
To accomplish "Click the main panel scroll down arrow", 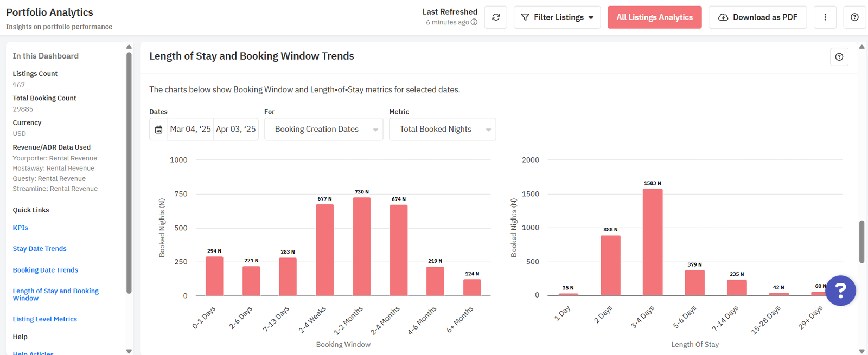I will click(x=861, y=351).
